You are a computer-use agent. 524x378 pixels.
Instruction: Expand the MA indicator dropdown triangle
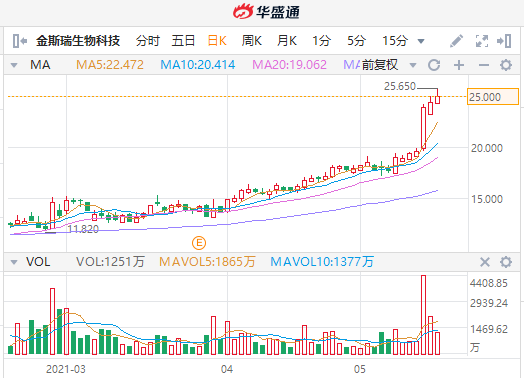(14, 65)
